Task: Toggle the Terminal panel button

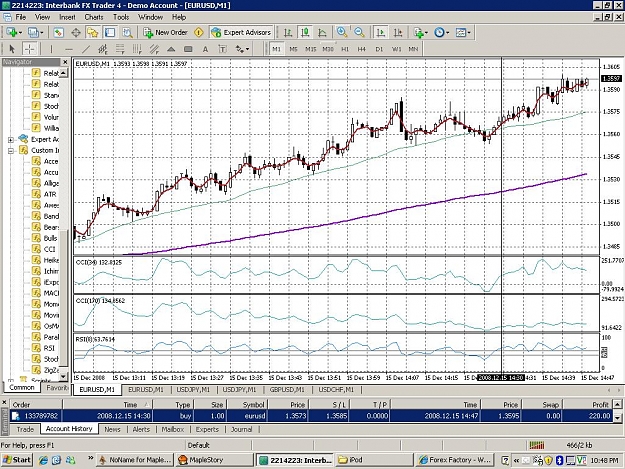Action: [110, 32]
